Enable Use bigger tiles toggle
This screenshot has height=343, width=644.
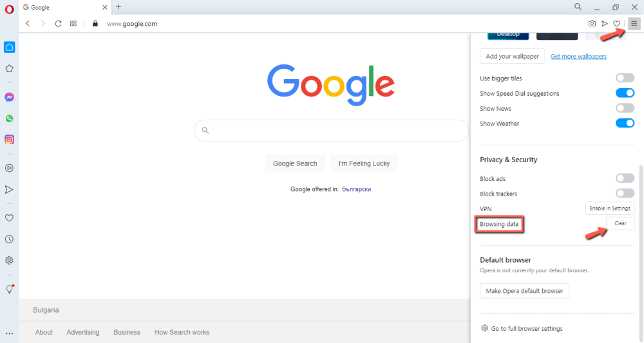(x=625, y=78)
